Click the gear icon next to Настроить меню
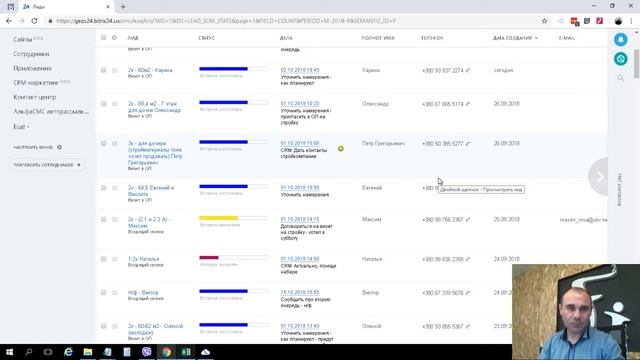The image size is (640, 360). pyautogui.click(x=60, y=147)
